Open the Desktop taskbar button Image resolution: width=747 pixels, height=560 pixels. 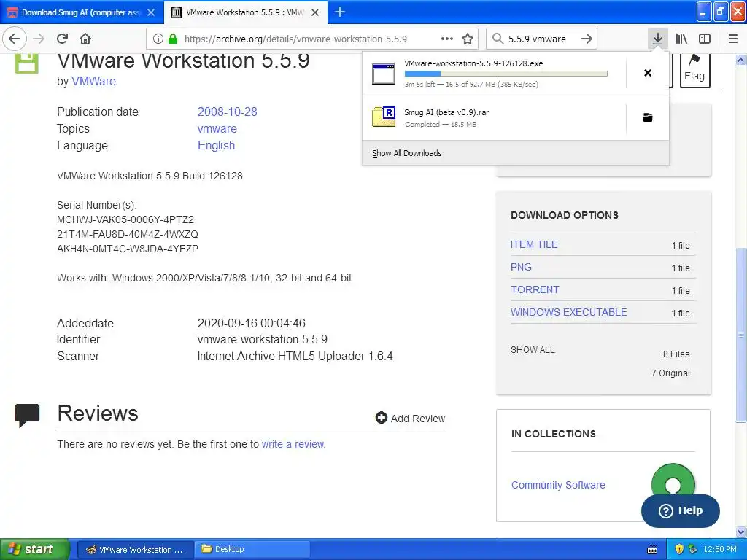pos(252,550)
